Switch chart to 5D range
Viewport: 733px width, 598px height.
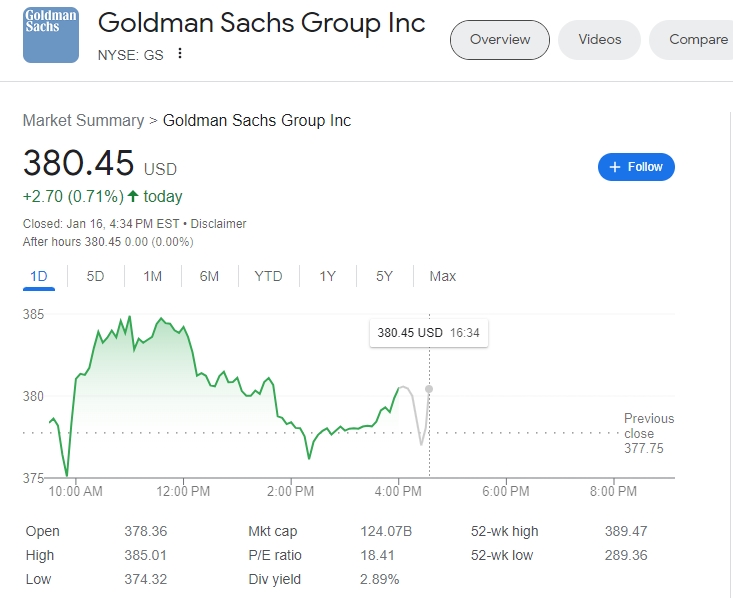95,276
